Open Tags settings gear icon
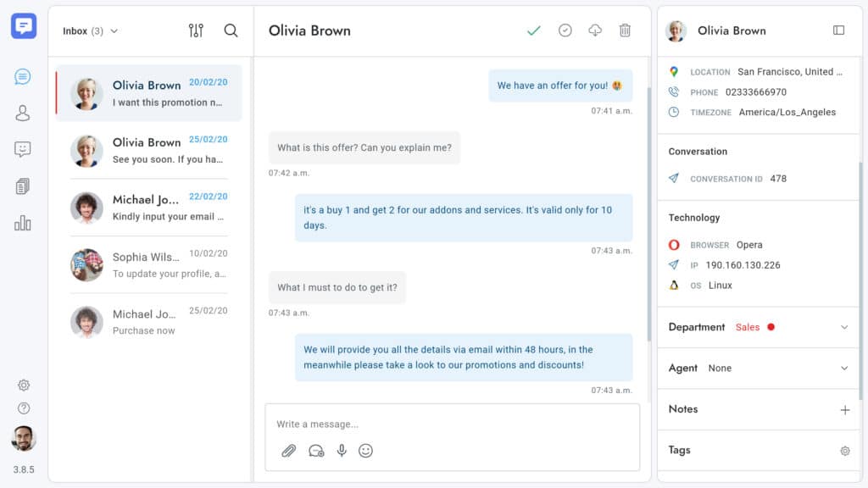Viewport: 868px width, 488px height. [x=844, y=451]
